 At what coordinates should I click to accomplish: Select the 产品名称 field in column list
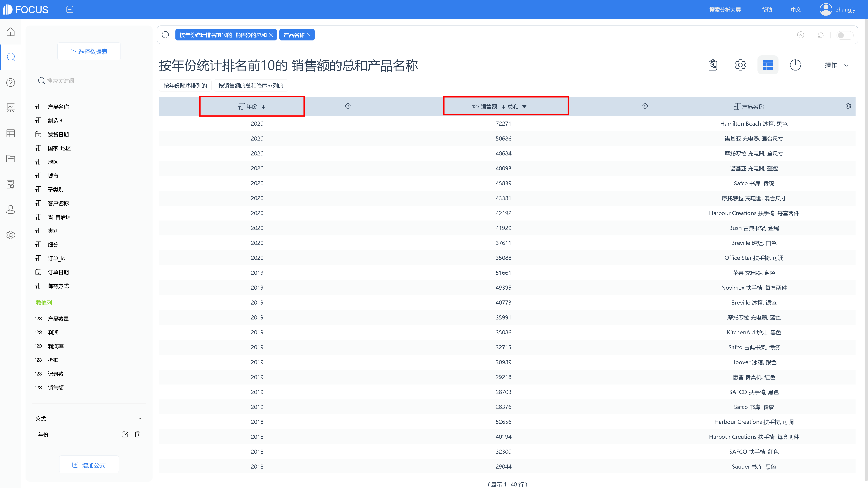[x=58, y=107]
